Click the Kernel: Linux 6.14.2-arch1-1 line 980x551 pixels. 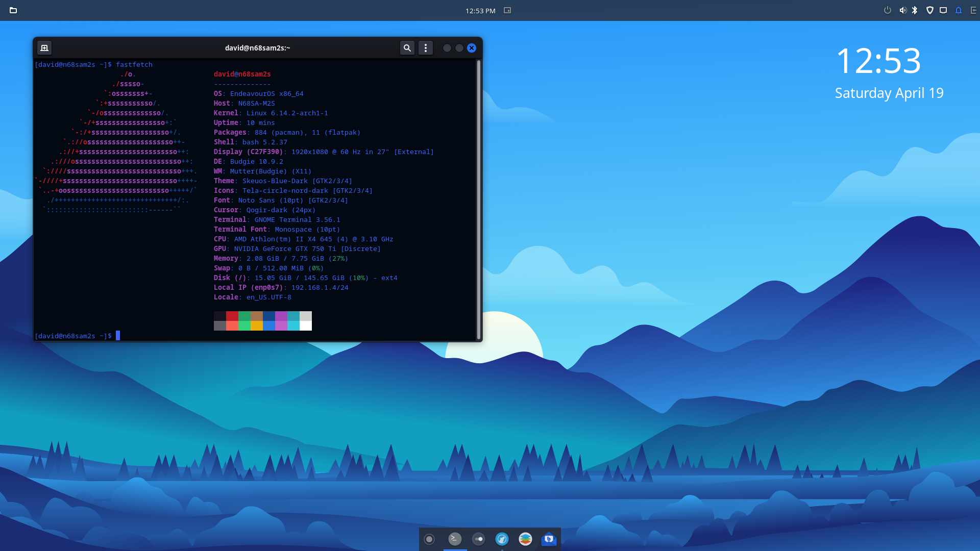click(x=271, y=113)
